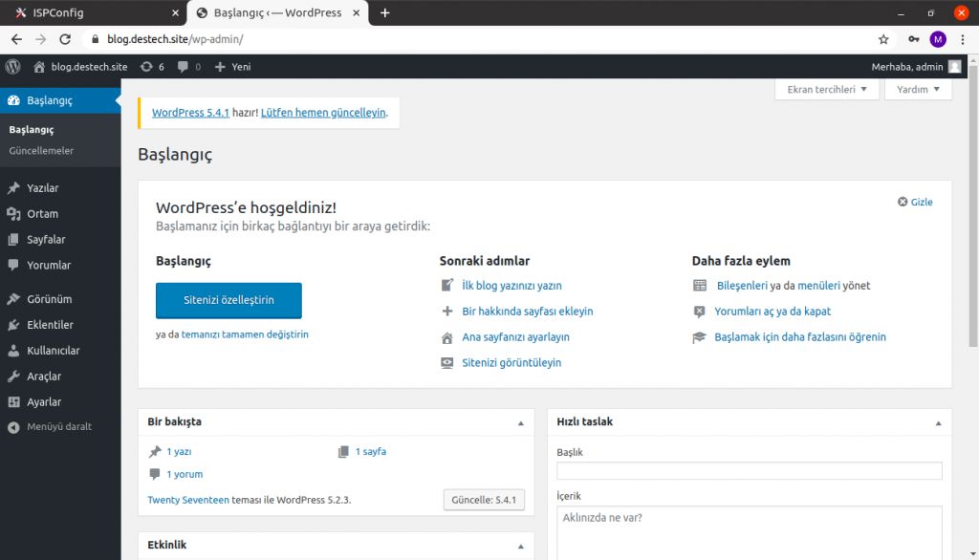Click the Kullanıcılar user icon in sidebar
Image resolution: width=979 pixels, height=560 pixels.
(x=13, y=350)
